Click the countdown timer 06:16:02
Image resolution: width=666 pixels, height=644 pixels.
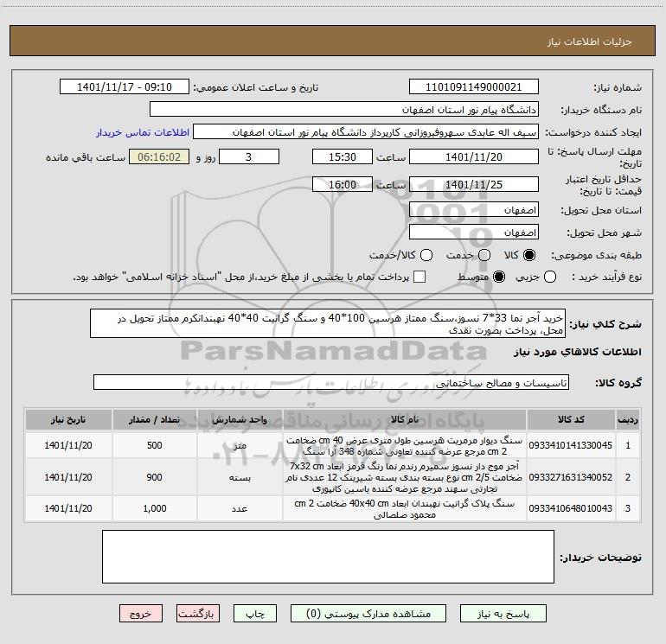159,157
